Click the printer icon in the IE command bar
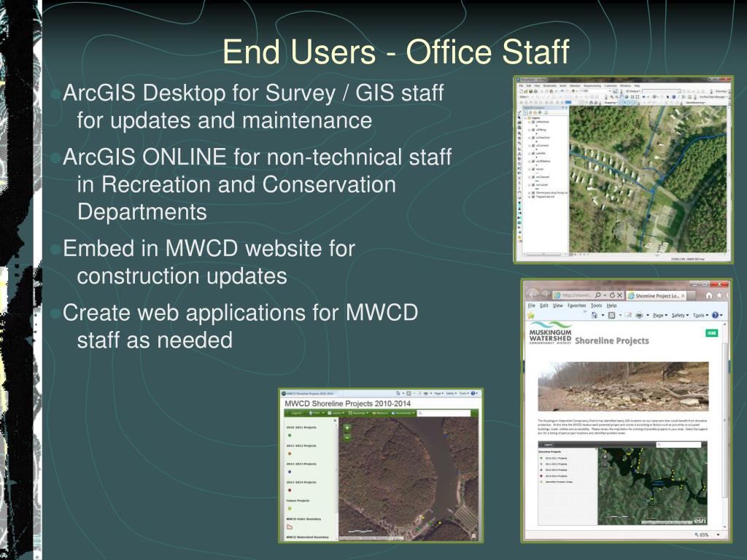This screenshot has width=747, height=560. tap(639, 315)
